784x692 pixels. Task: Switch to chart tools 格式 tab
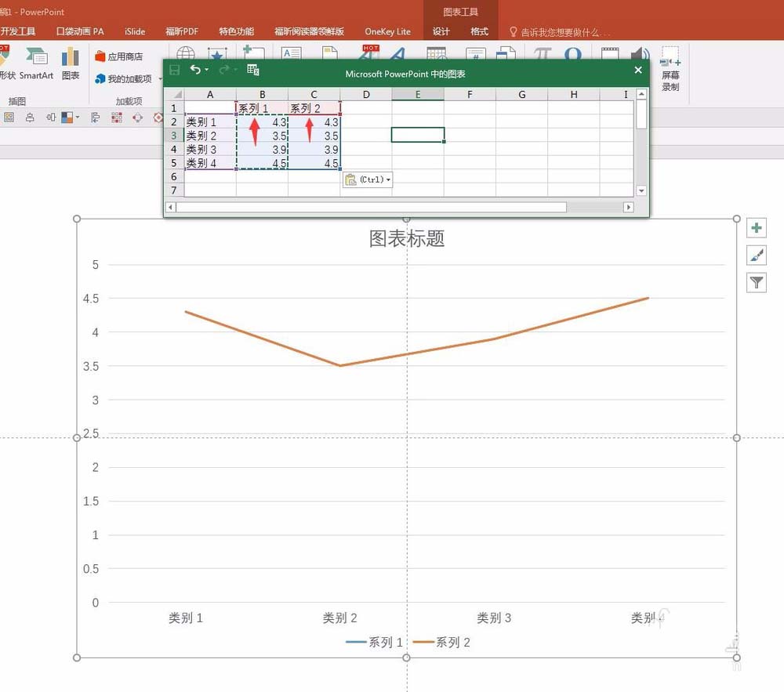(x=479, y=31)
